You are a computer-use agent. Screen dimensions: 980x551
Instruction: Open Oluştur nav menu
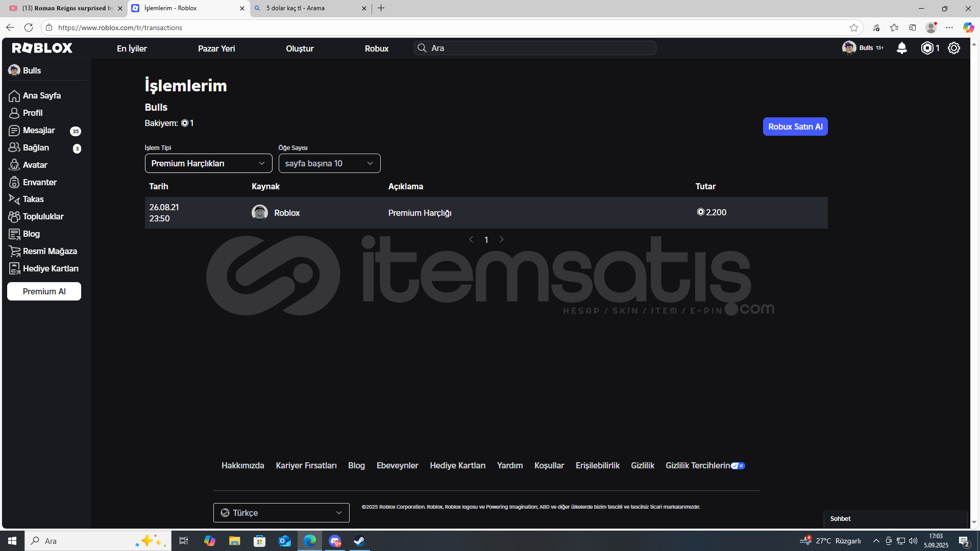click(x=300, y=48)
